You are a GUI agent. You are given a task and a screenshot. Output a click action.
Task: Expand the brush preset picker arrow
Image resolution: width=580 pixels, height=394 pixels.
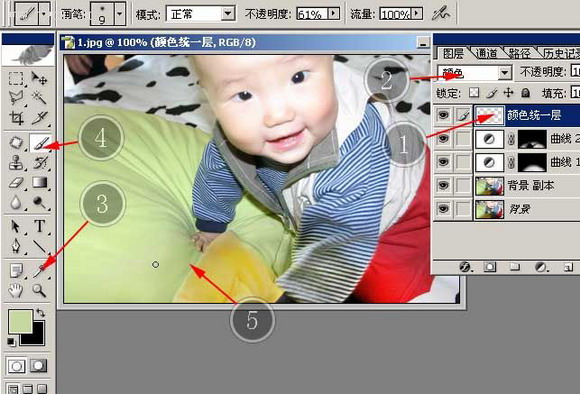(119, 14)
